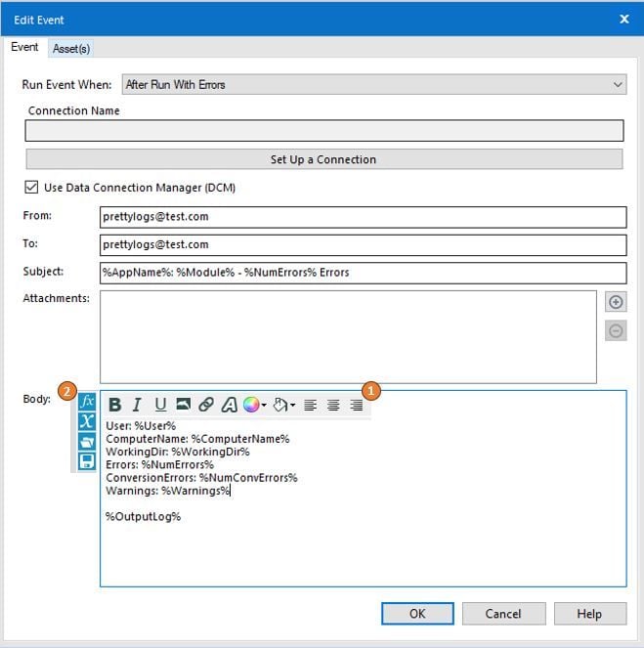Select the background fill bucket icon
The height and width of the screenshot is (648, 644).
tap(280, 405)
